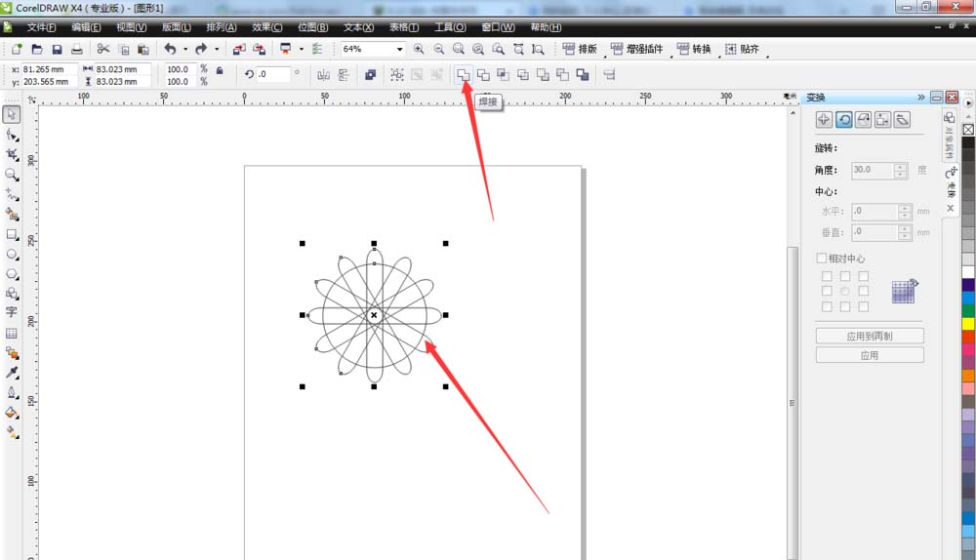Select the Pick tool in toolbox
976x560 pixels.
coord(11,114)
